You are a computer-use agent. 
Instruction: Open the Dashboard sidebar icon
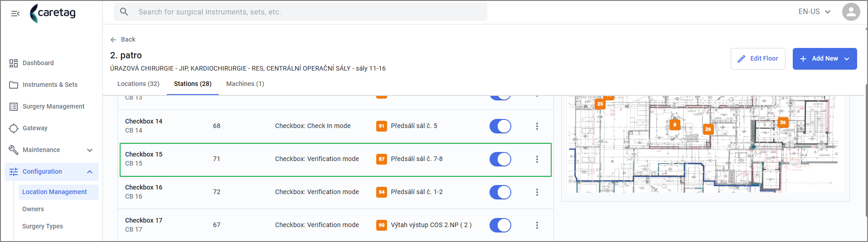14,63
